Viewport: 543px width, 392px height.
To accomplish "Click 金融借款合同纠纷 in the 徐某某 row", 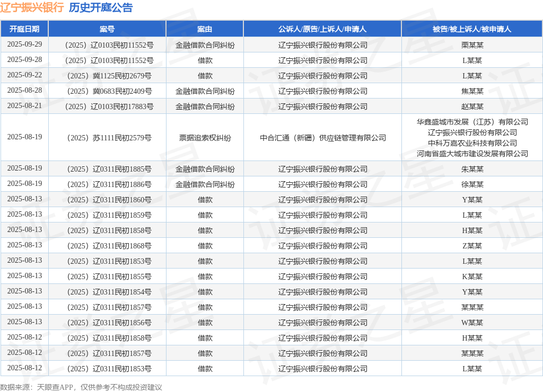I will pos(205,184).
